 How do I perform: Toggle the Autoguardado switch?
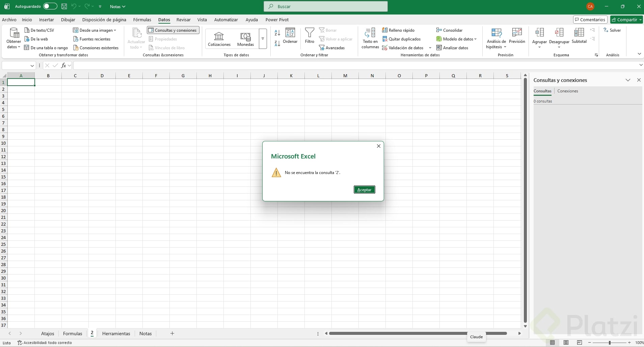pos(50,6)
